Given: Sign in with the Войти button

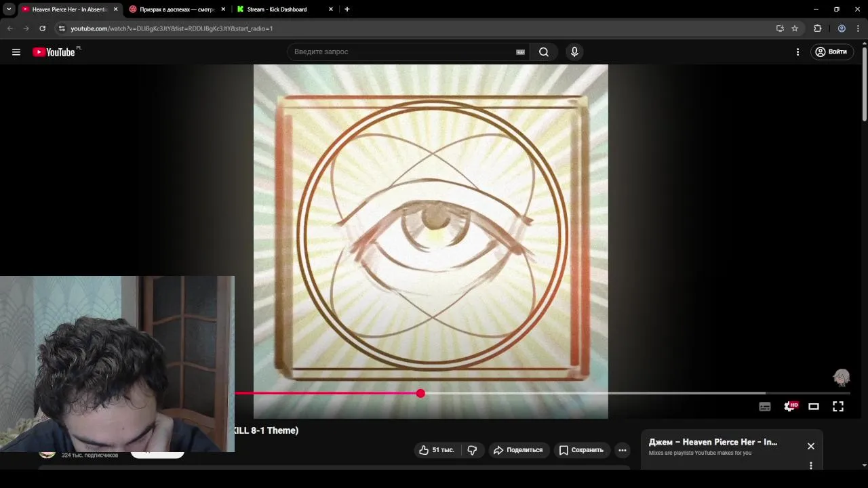Looking at the screenshot, I should (x=831, y=52).
